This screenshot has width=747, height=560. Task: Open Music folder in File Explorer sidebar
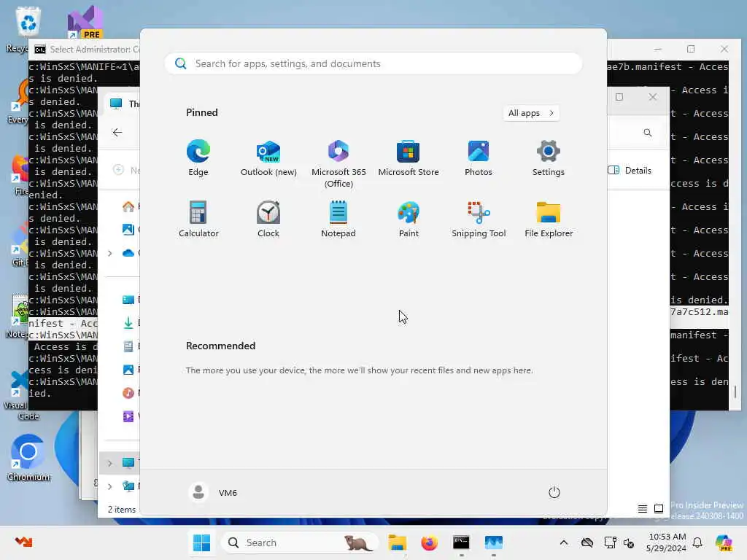[x=128, y=393]
